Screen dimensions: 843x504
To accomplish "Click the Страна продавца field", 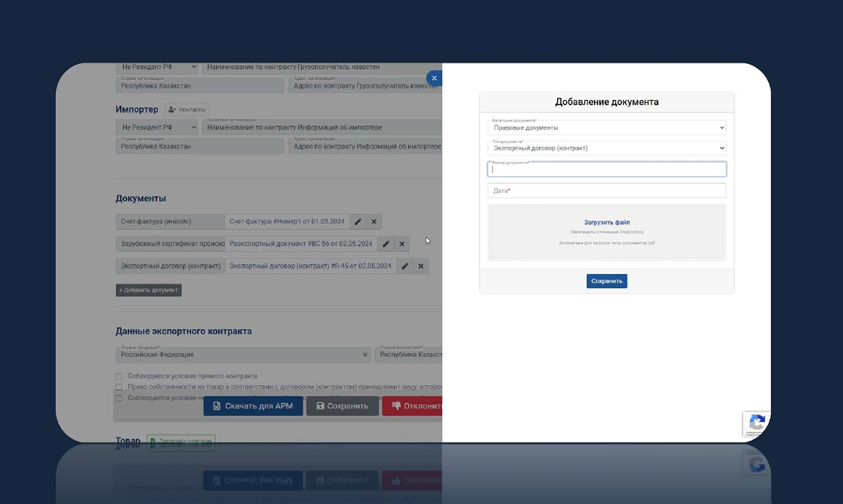I will [x=243, y=355].
